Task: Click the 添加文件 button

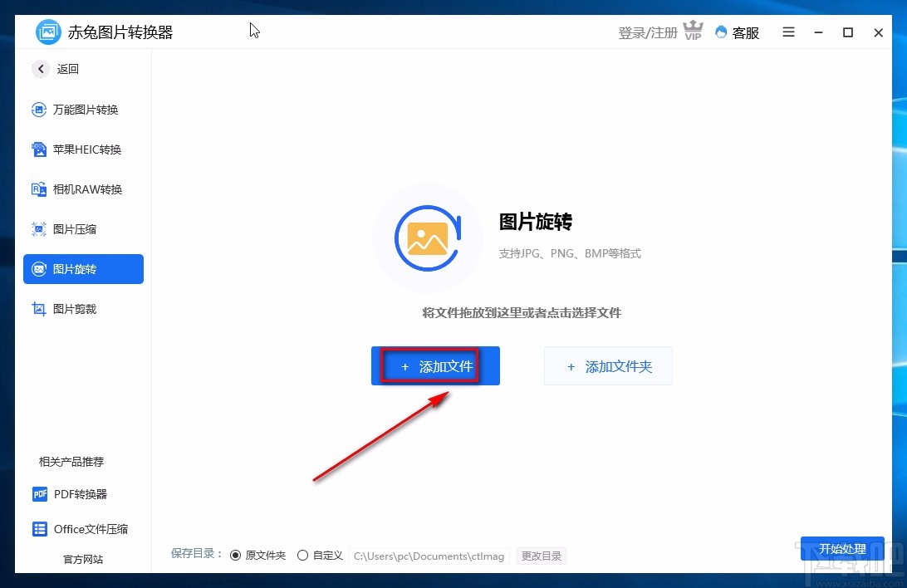Action: (435, 365)
